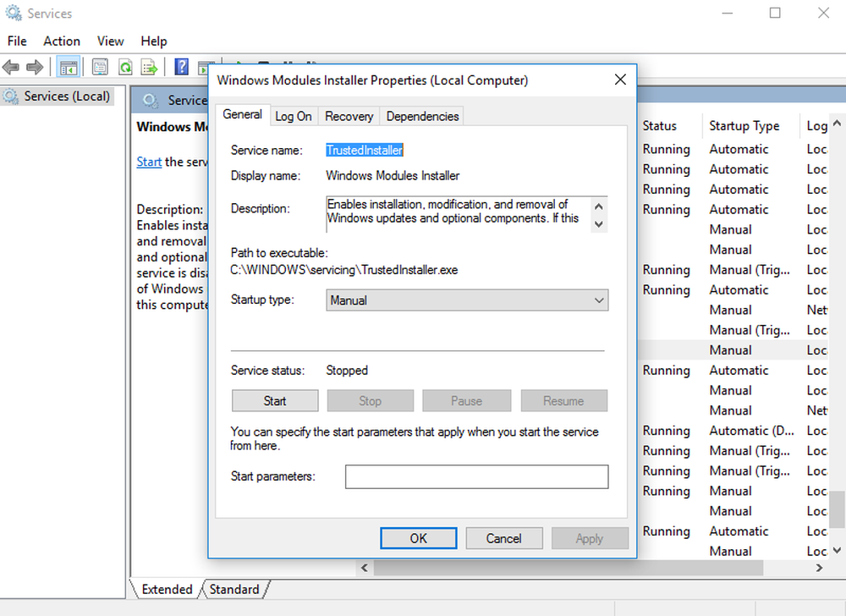
Task: Click inside the Description text box
Action: (458, 214)
